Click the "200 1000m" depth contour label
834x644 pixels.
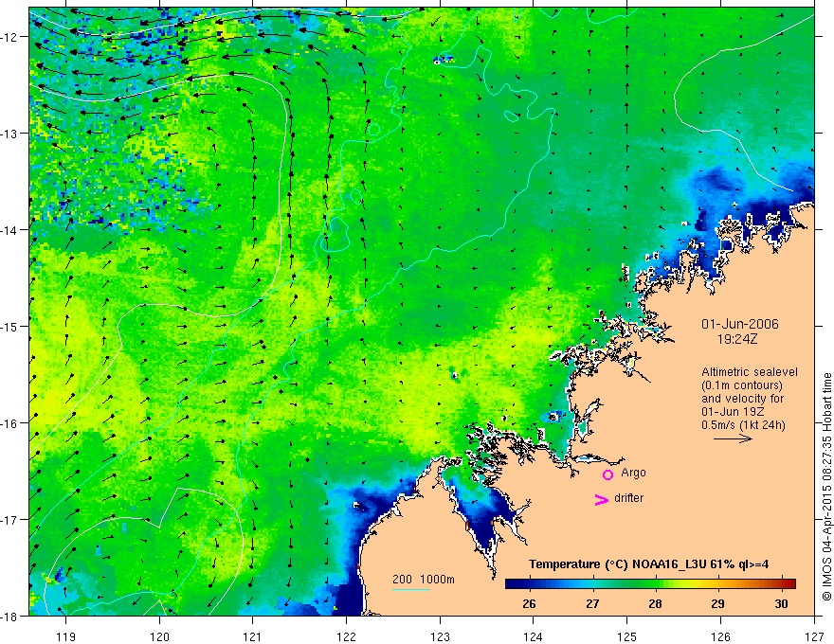click(x=424, y=580)
